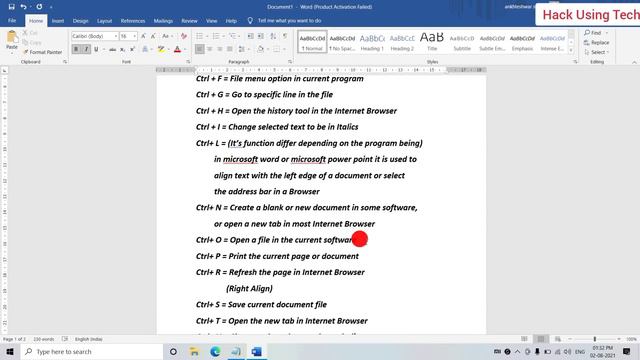Image resolution: width=640 pixels, height=360 pixels.
Task: Click the Replace icon in Editing group
Action: click(x=596, y=42)
